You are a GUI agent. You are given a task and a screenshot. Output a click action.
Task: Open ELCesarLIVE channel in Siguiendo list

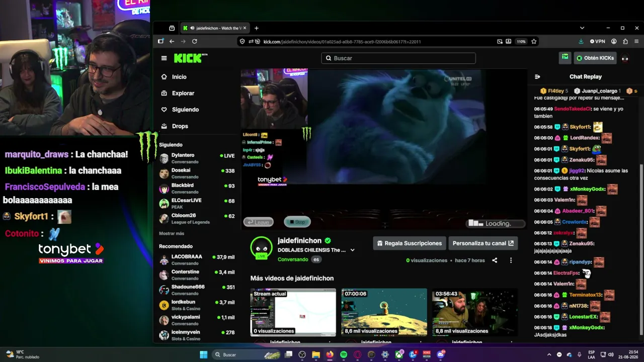pyautogui.click(x=197, y=203)
